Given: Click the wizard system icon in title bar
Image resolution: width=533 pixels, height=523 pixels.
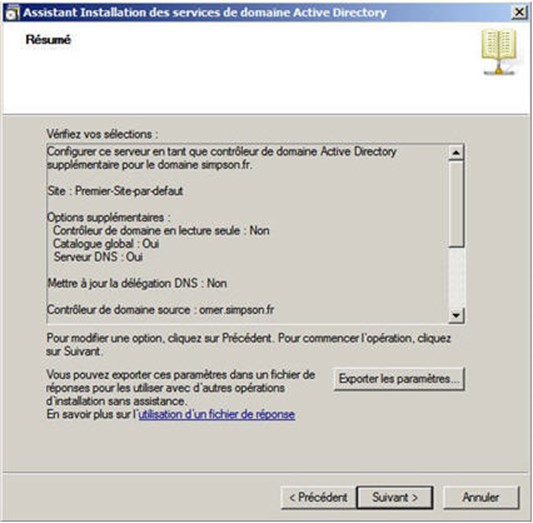Looking at the screenshot, I should click(x=12, y=13).
